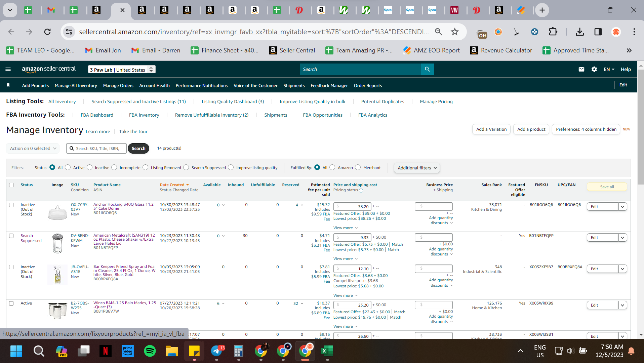Click the bookmark flag icon in navigation bar
This screenshot has width=644, height=363.
[x=8, y=85]
